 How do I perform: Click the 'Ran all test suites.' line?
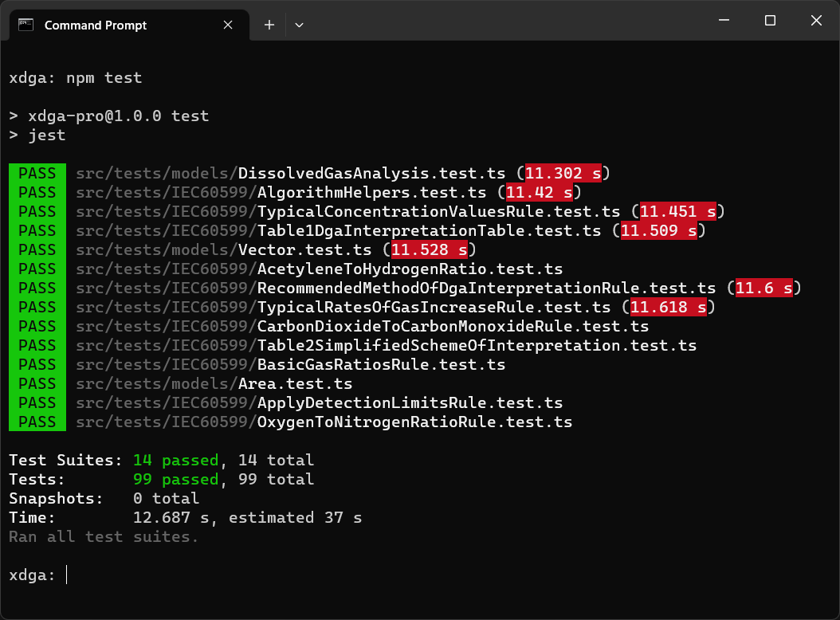(104, 536)
